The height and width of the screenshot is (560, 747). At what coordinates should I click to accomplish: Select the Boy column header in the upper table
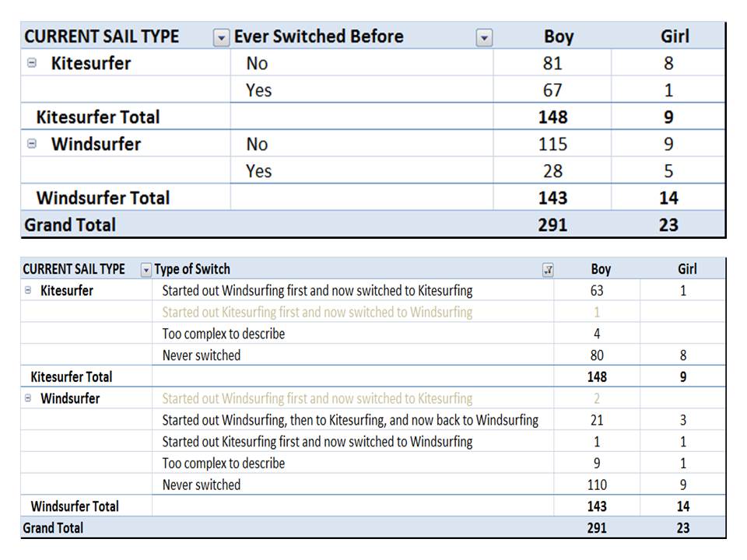[x=558, y=37]
